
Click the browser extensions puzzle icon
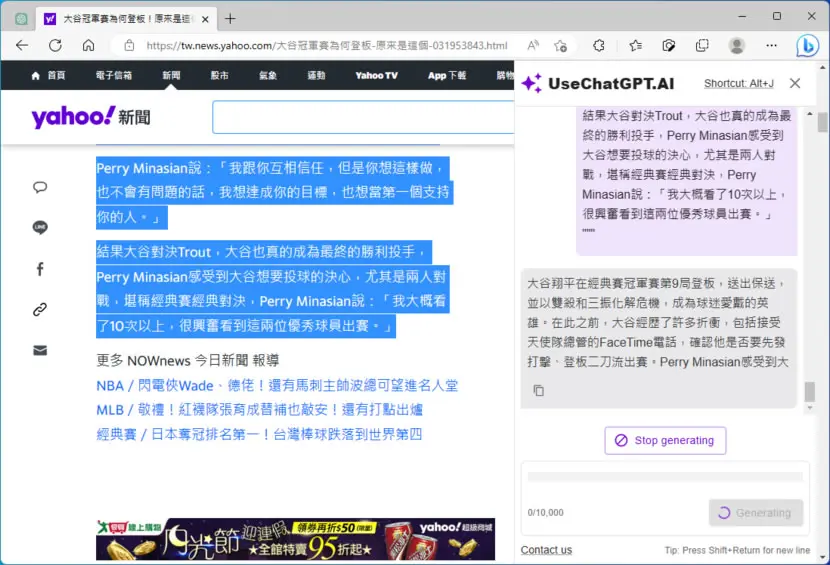click(599, 46)
